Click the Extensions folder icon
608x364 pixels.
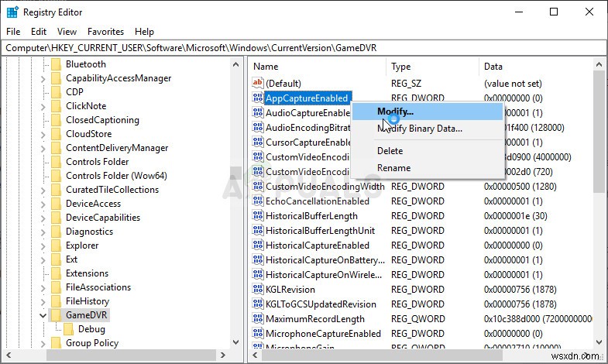(57, 273)
